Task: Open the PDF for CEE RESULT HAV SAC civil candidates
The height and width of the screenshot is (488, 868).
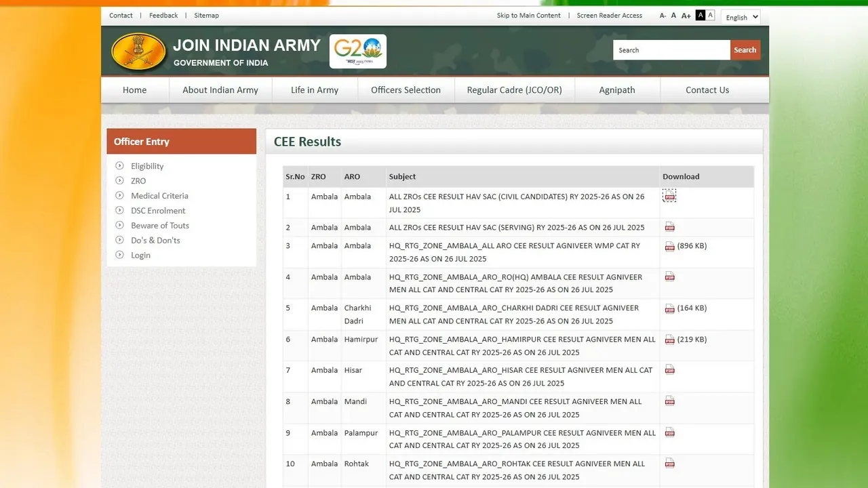Action: tap(669, 195)
